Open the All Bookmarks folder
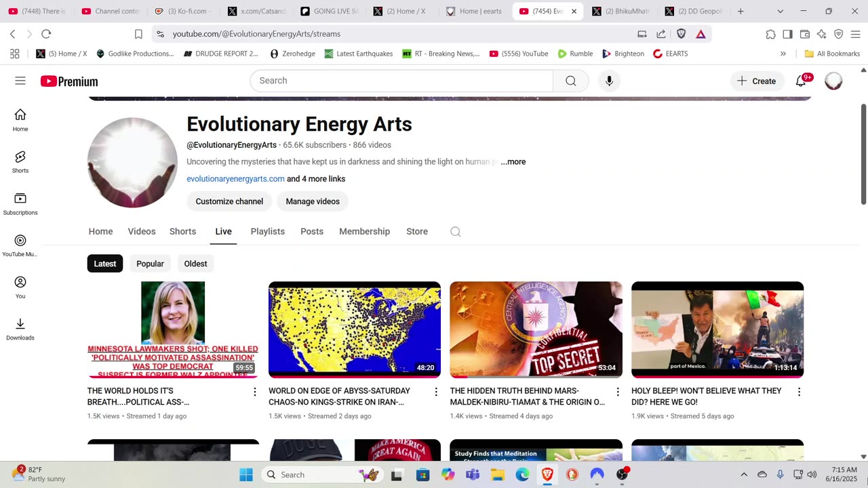 [832, 54]
